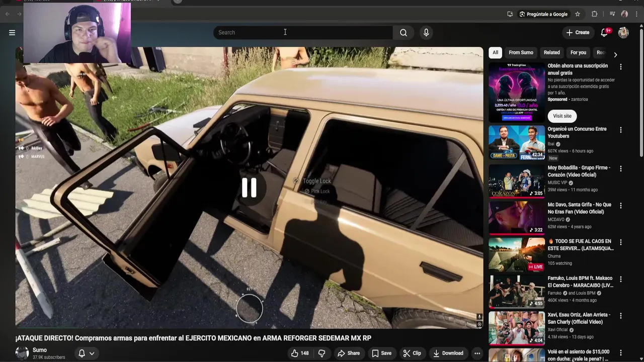Click Visit site on the ad
644x362 pixels.
[562, 116]
